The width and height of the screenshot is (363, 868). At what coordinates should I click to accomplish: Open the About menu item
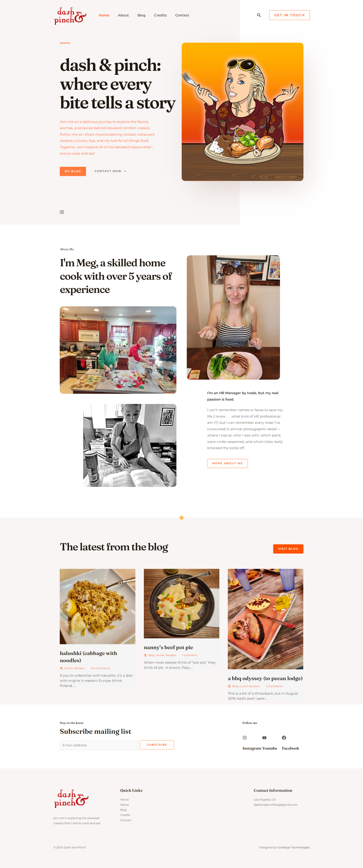pos(123,15)
